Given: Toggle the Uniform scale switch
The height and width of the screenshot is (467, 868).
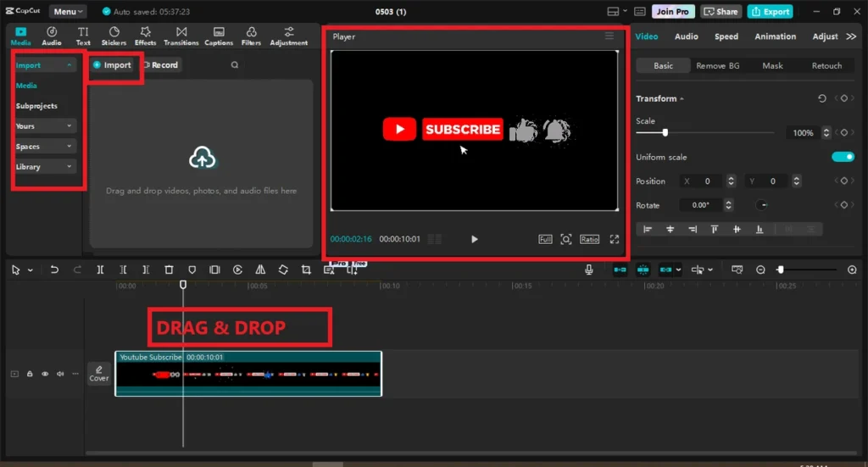Looking at the screenshot, I should pyautogui.click(x=843, y=157).
